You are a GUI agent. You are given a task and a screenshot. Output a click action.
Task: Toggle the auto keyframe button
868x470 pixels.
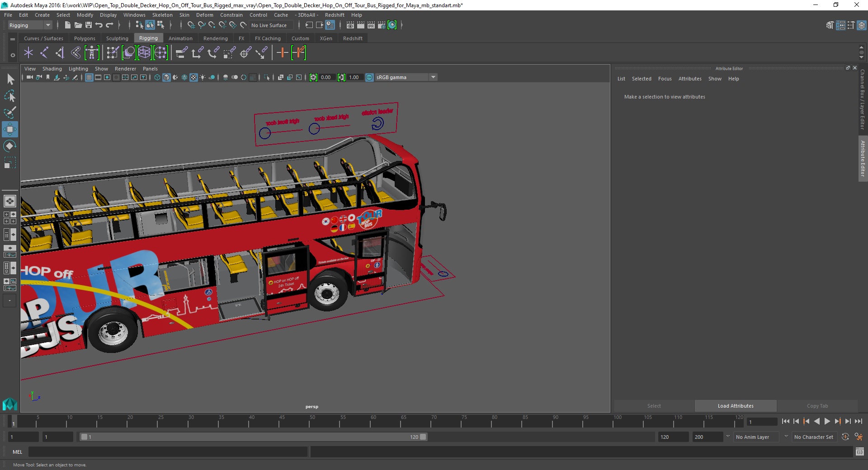click(x=845, y=437)
